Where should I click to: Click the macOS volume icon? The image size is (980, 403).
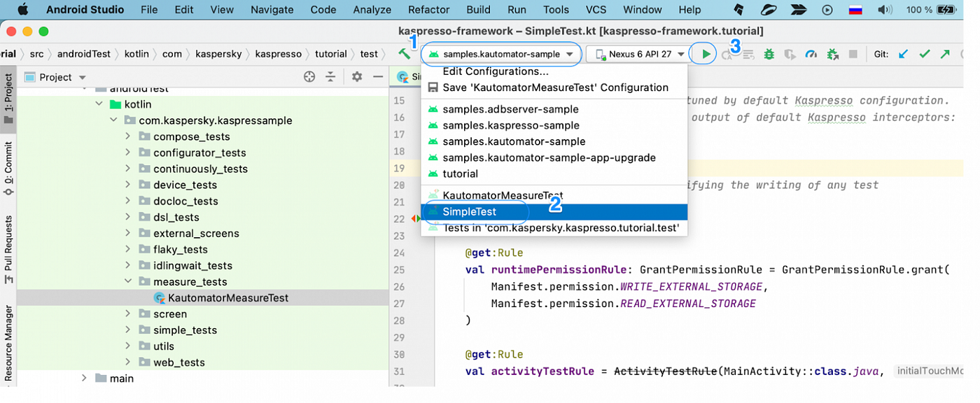[885, 10]
